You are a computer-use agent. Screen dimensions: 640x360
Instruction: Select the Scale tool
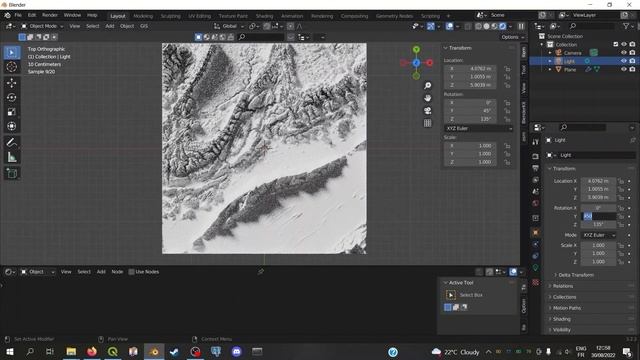click(x=12, y=111)
